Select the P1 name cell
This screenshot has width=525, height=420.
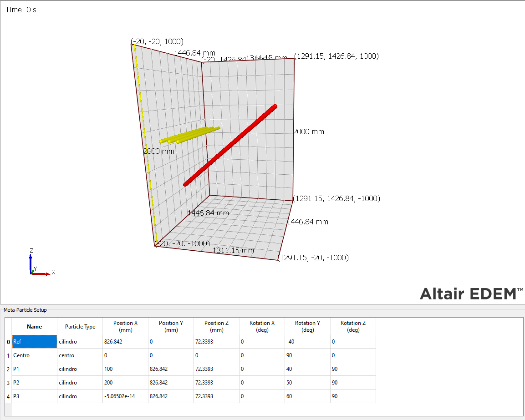34,369
